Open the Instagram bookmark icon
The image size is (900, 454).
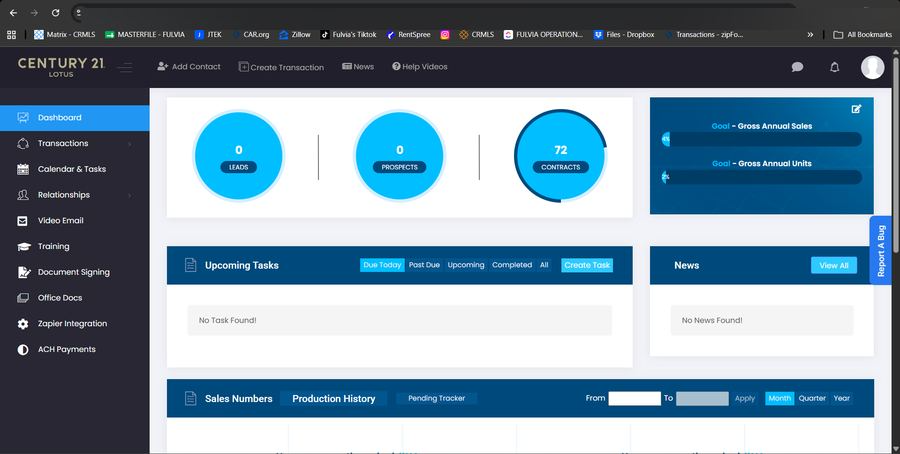(x=445, y=35)
